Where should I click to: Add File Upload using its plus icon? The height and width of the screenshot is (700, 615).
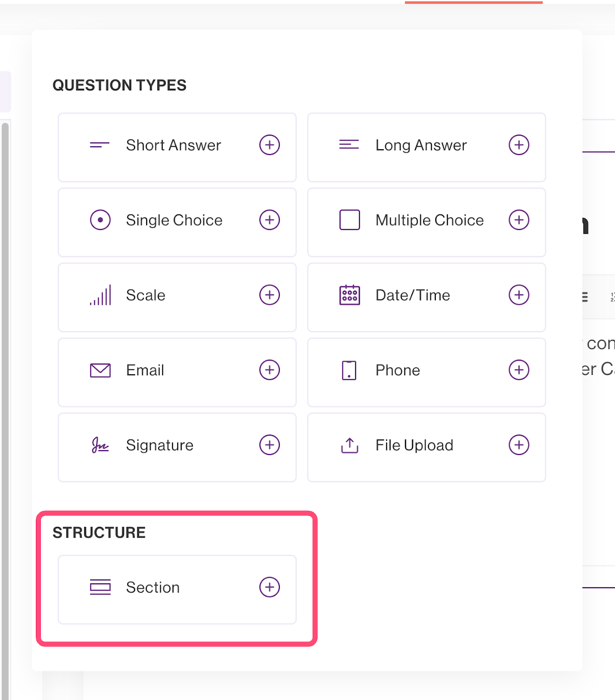tap(519, 445)
